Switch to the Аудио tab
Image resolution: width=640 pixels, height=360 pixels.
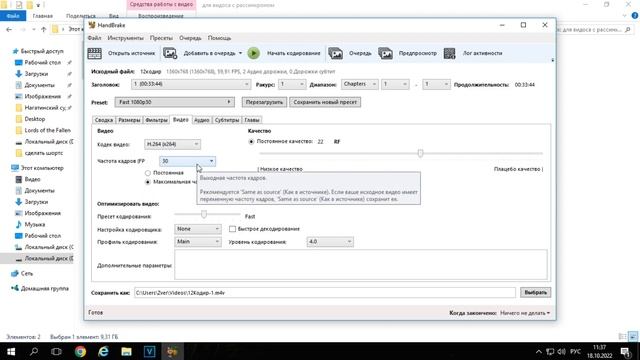[x=202, y=120]
